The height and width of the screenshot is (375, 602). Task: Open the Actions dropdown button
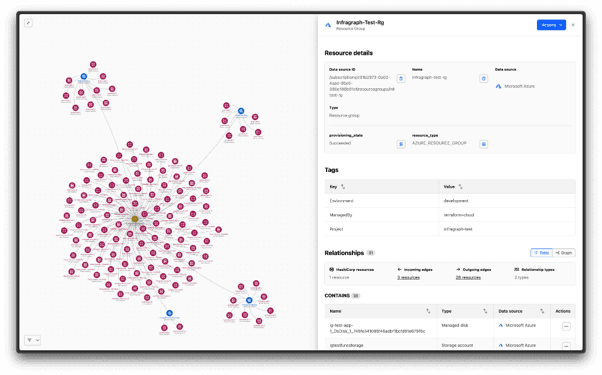point(551,25)
